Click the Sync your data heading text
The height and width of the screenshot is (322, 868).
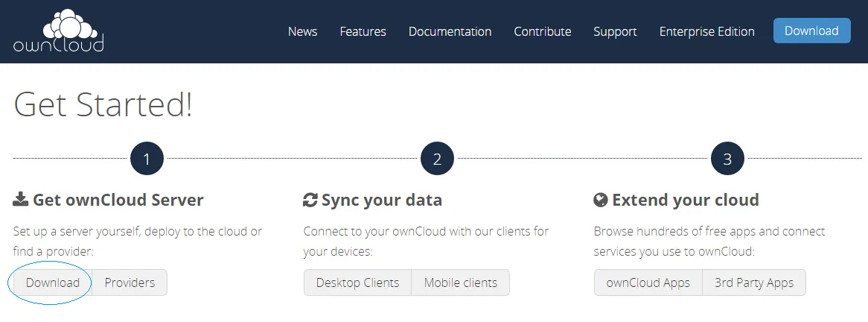[381, 200]
